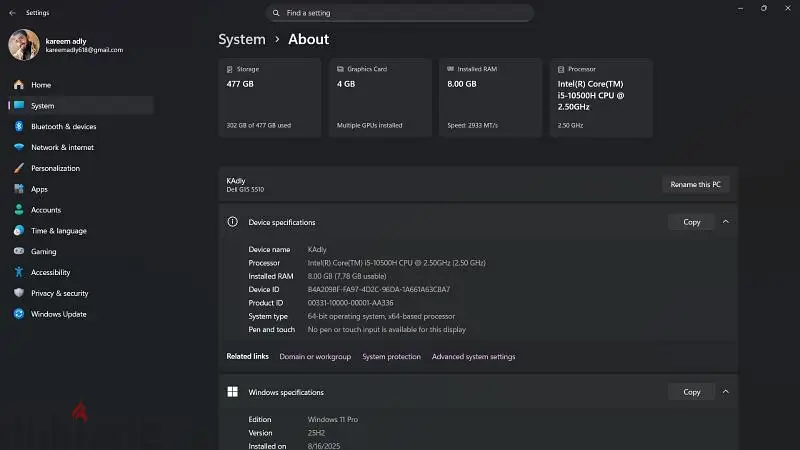800x450 pixels.
Task: Click the Time & language globe icon
Action: coord(19,230)
